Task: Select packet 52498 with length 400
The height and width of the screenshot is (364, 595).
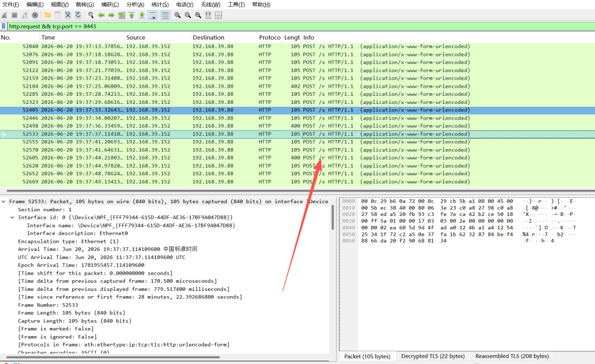Action: coord(297,126)
